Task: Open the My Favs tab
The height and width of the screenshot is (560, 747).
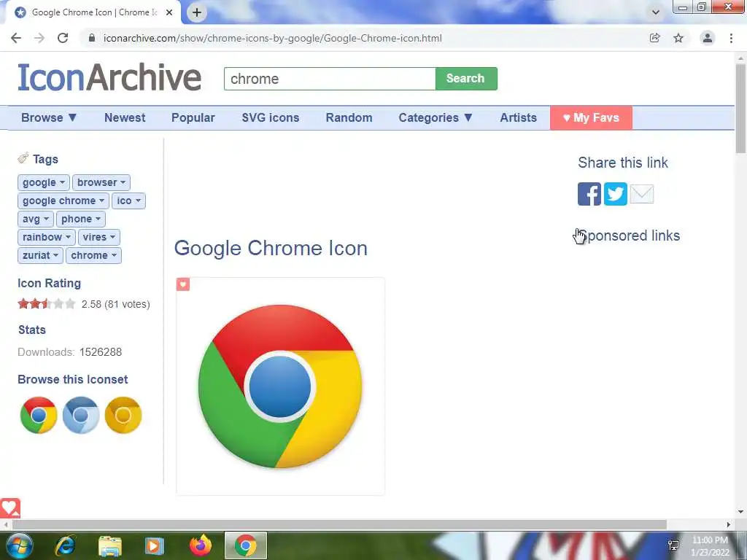Action: point(591,117)
